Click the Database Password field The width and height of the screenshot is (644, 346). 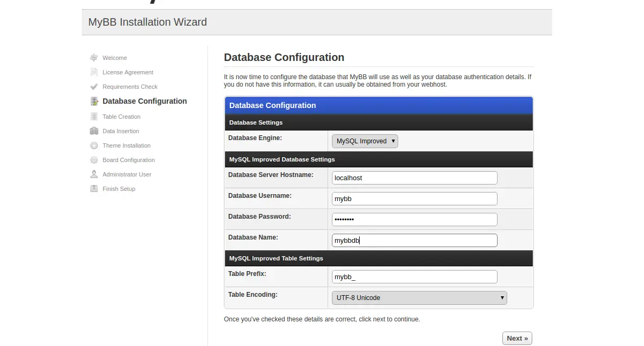[415, 219]
